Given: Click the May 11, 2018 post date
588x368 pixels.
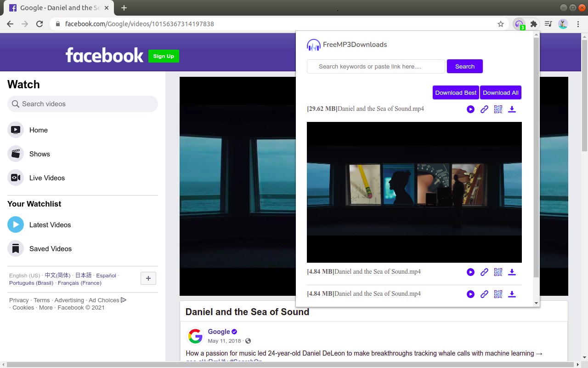Looking at the screenshot, I should coord(224,341).
